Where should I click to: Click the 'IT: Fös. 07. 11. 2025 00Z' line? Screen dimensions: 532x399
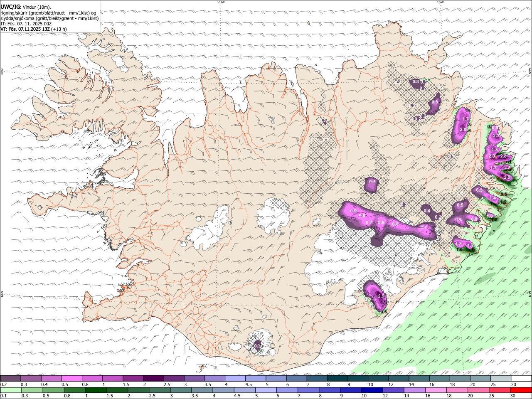point(26,24)
